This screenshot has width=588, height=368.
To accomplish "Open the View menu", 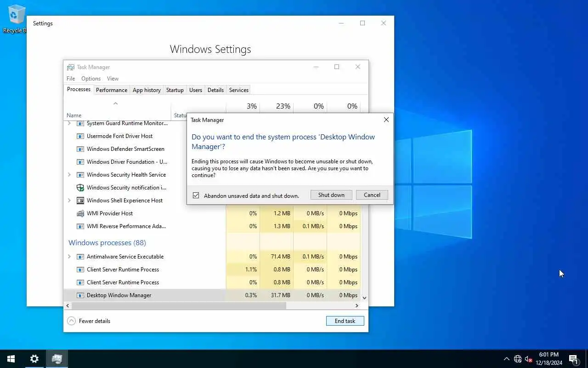I will coord(113,79).
